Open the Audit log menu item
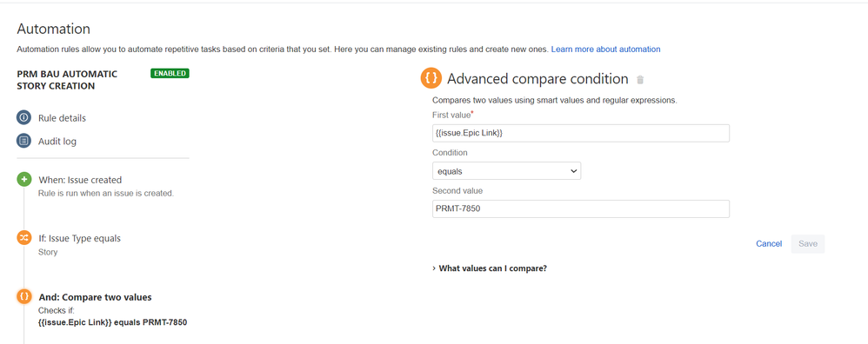 (x=57, y=141)
